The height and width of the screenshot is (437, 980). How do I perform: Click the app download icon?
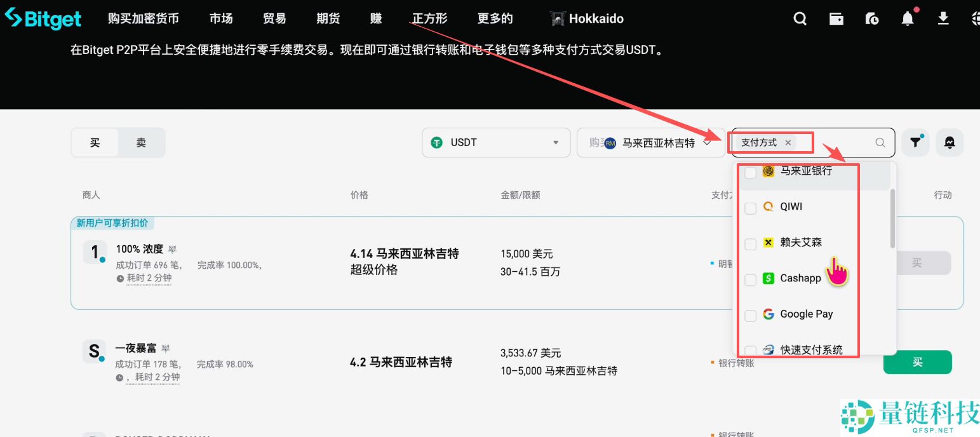pyautogui.click(x=943, y=18)
